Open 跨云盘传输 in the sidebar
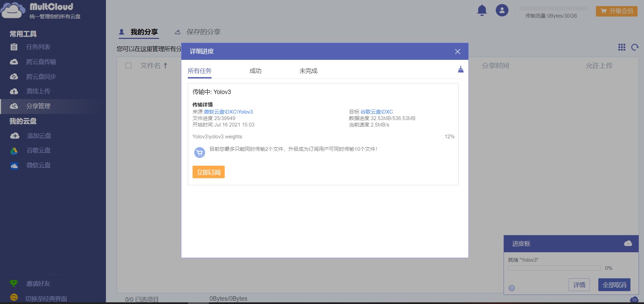The width and height of the screenshot is (644, 304). [41, 62]
